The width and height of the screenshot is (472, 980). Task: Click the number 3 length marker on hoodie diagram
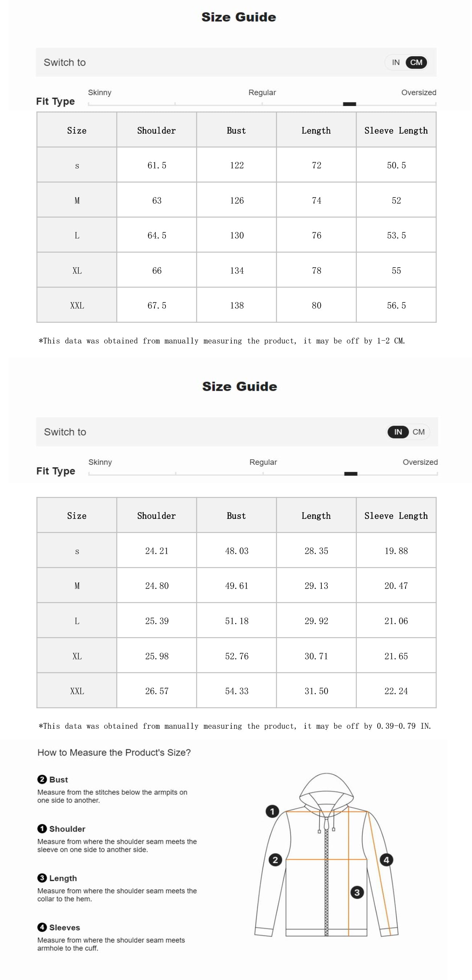point(357,892)
